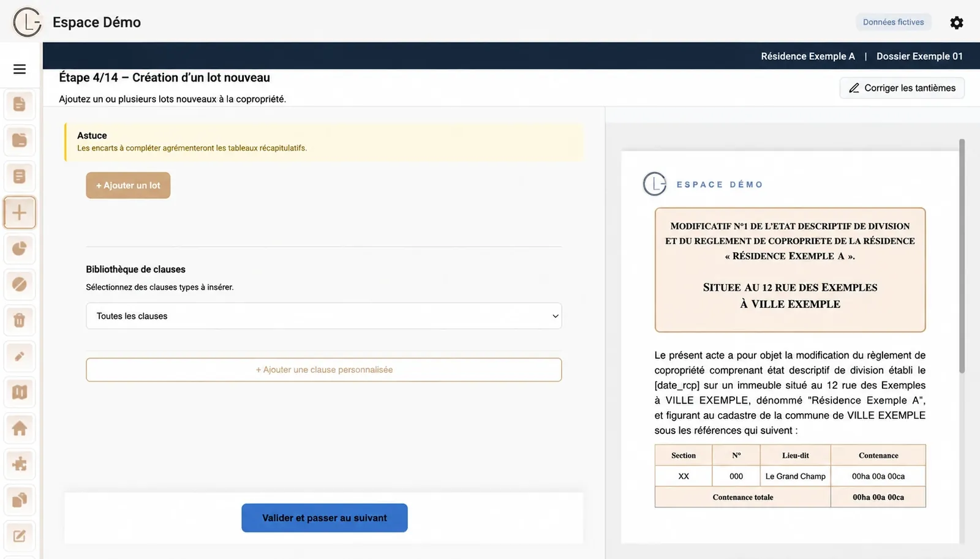Open the map sidebar icon
This screenshot has height=559, width=980.
(x=20, y=392)
